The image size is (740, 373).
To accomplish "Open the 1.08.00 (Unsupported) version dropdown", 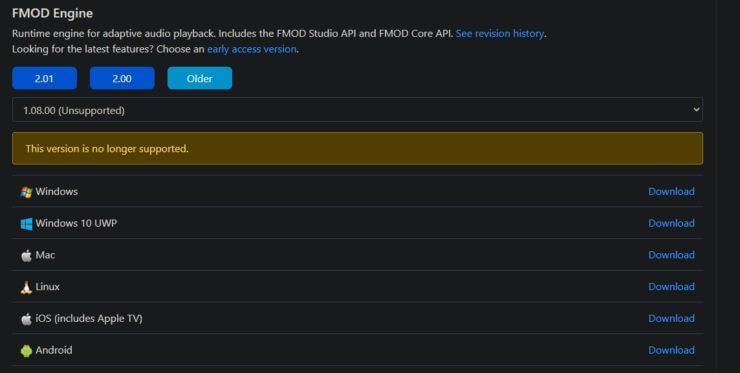I will click(x=357, y=110).
